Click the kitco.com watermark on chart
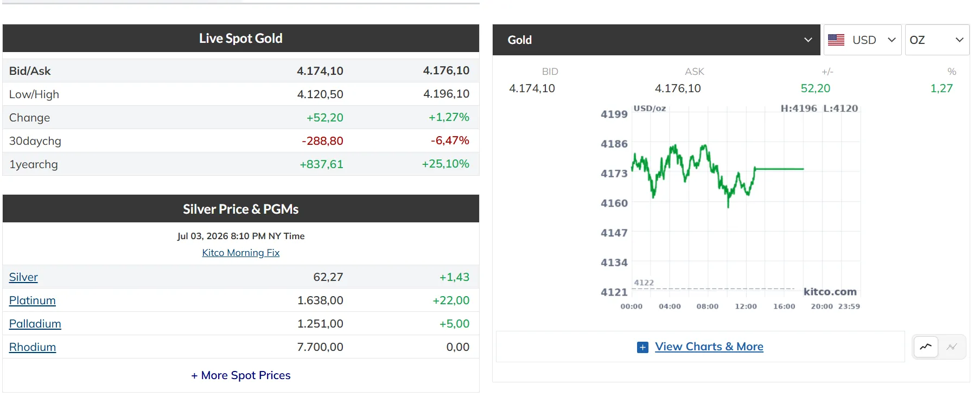This screenshot has width=980, height=397. [x=830, y=292]
